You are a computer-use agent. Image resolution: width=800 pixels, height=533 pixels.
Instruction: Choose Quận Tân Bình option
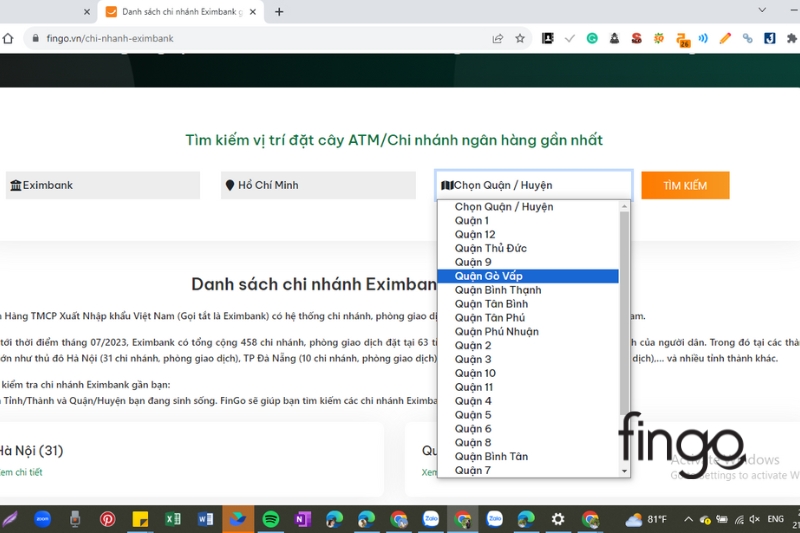pyautogui.click(x=528, y=303)
